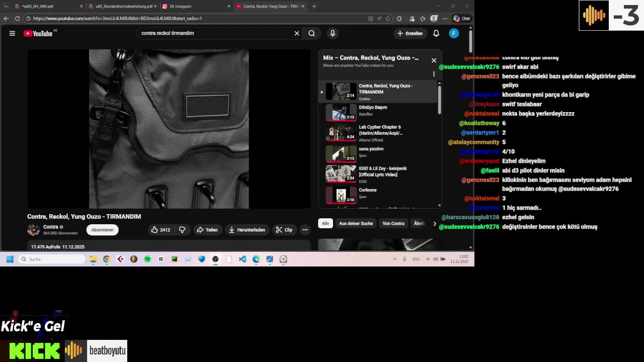Play 'Corleone' playlist item
Image resolution: width=644 pixels, height=362 pixels.
(x=379, y=195)
